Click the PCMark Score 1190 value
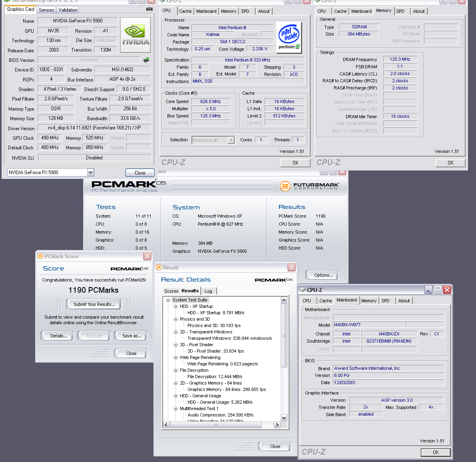476x462 pixels. click(321, 216)
